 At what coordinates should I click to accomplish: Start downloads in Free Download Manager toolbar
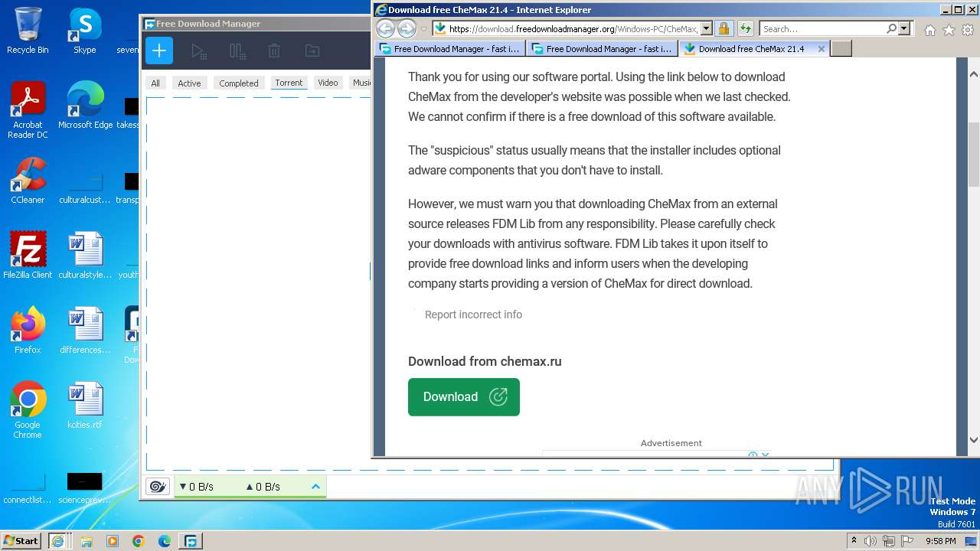pyautogui.click(x=199, y=51)
